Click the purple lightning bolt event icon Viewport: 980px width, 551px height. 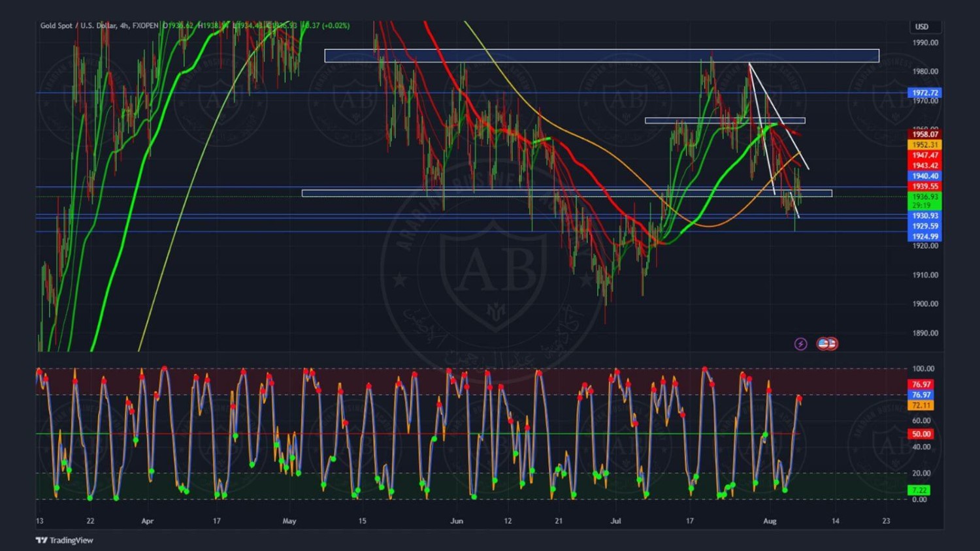click(800, 344)
